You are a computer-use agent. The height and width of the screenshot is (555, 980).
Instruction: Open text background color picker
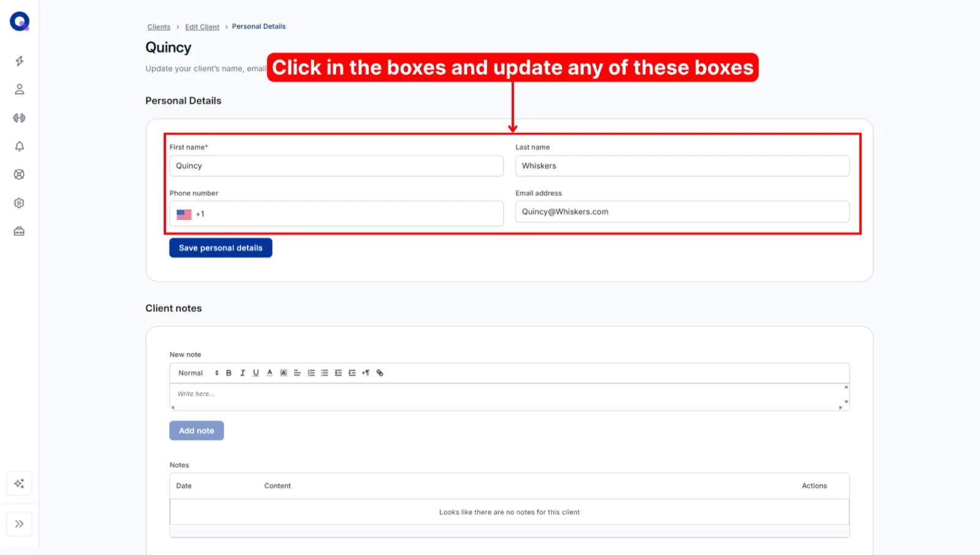(x=284, y=373)
